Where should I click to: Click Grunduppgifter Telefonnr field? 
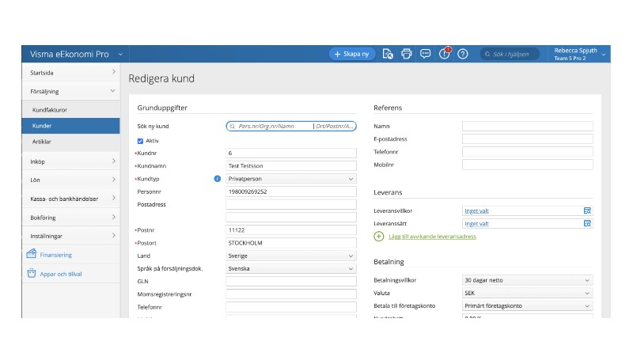click(290, 307)
